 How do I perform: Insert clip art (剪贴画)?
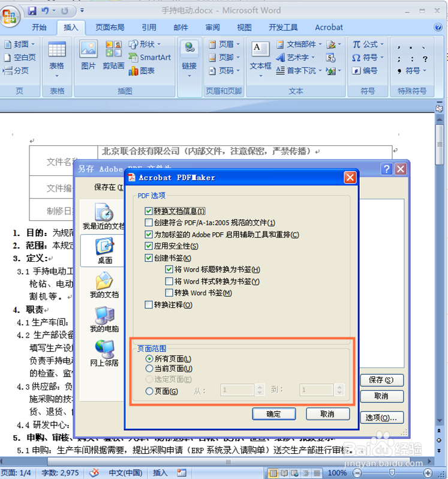click(113, 55)
